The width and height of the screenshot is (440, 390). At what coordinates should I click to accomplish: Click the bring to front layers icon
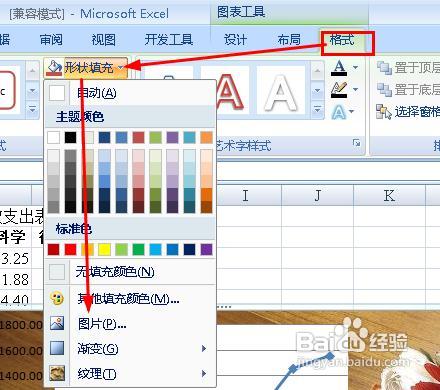coord(384,68)
